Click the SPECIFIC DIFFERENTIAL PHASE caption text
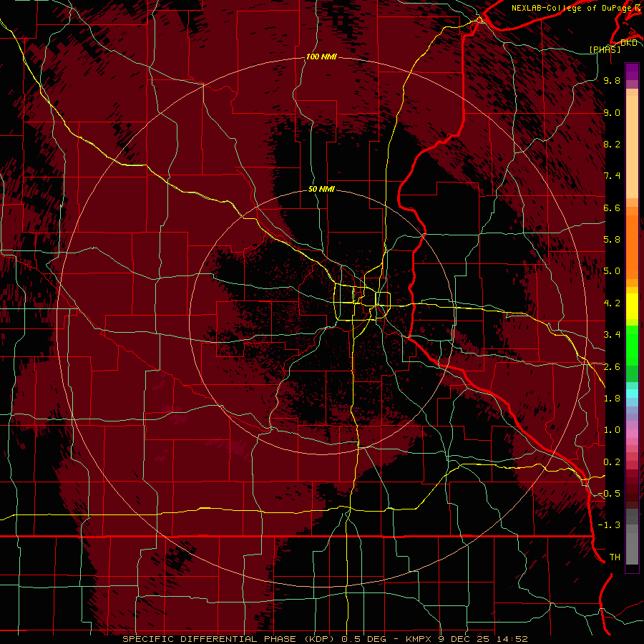The width and height of the screenshot is (644, 644). pyautogui.click(x=209, y=639)
